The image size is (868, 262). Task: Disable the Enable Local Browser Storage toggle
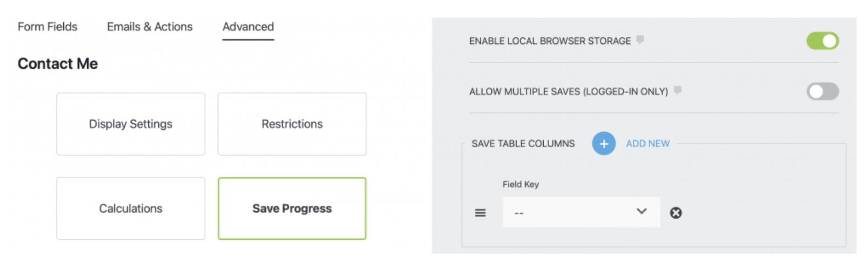click(x=822, y=41)
